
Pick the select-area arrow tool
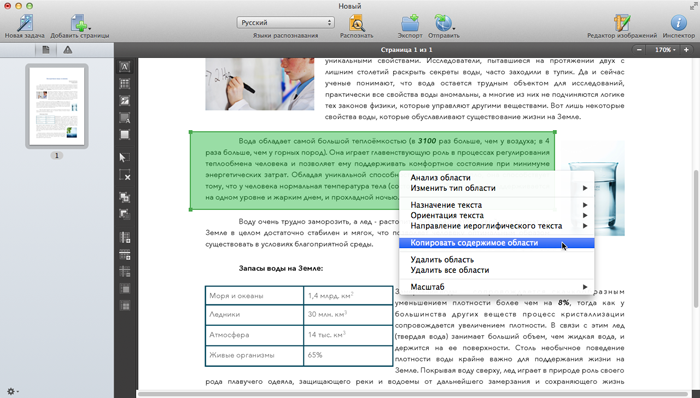point(125,157)
